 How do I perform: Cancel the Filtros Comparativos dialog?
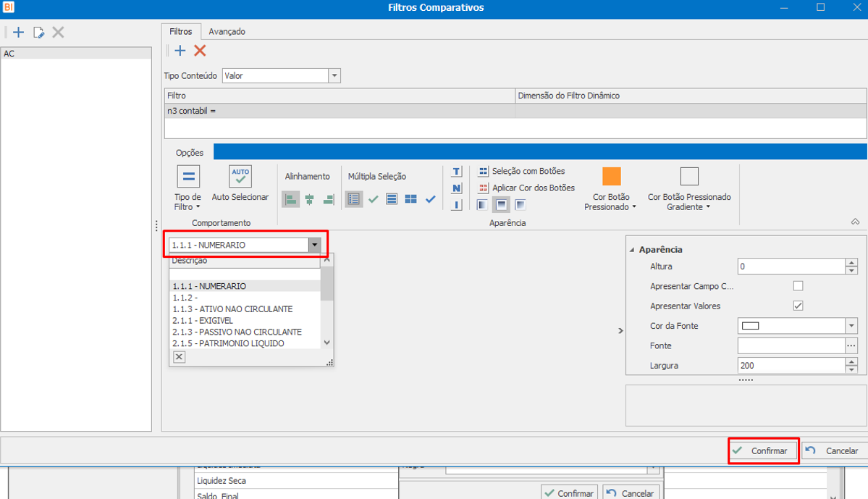(x=834, y=450)
